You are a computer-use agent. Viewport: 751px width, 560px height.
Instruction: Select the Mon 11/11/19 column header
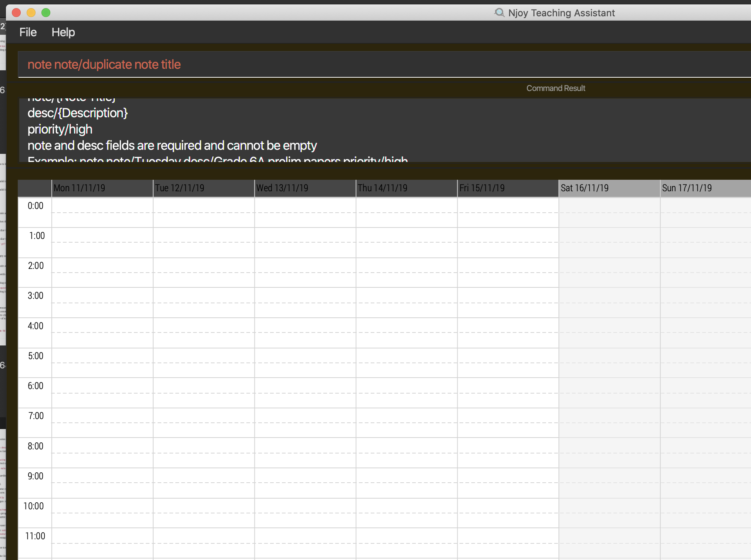102,188
